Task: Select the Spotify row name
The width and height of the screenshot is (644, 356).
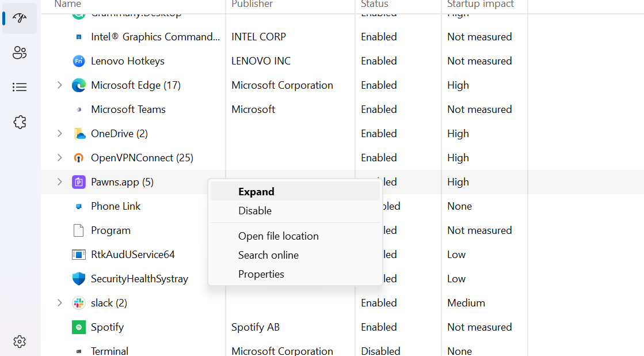Action: click(107, 328)
